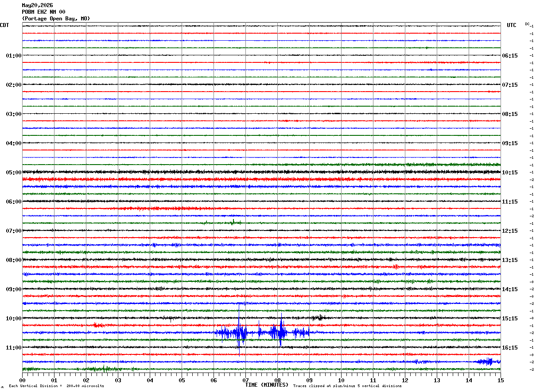Click the large blue seismic burst near minute 7
Image resolution: width=536 pixels, height=392 pixels.
click(x=239, y=332)
